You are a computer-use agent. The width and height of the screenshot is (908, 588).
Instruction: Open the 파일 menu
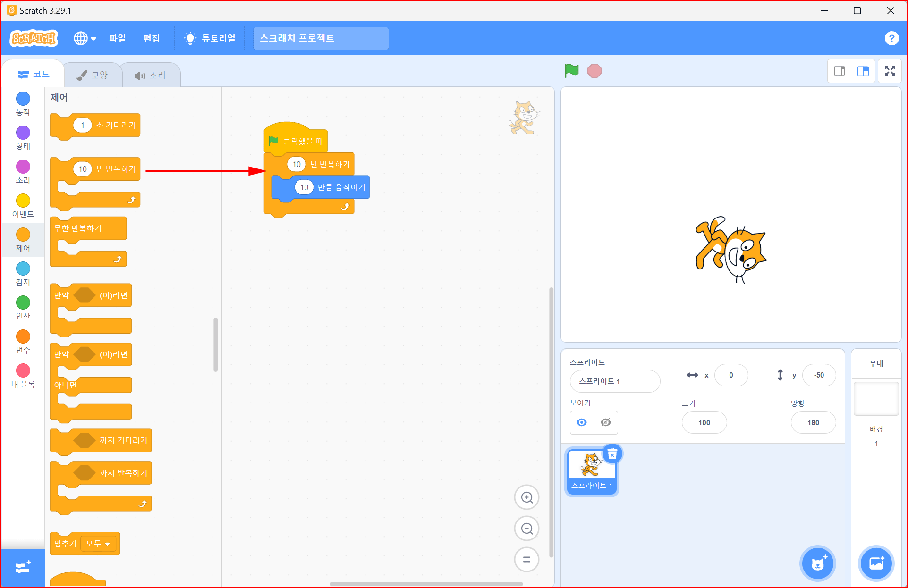click(x=117, y=38)
